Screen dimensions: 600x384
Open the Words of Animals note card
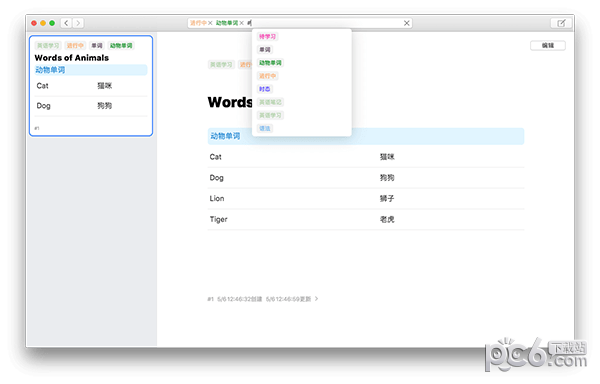coord(91,86)
